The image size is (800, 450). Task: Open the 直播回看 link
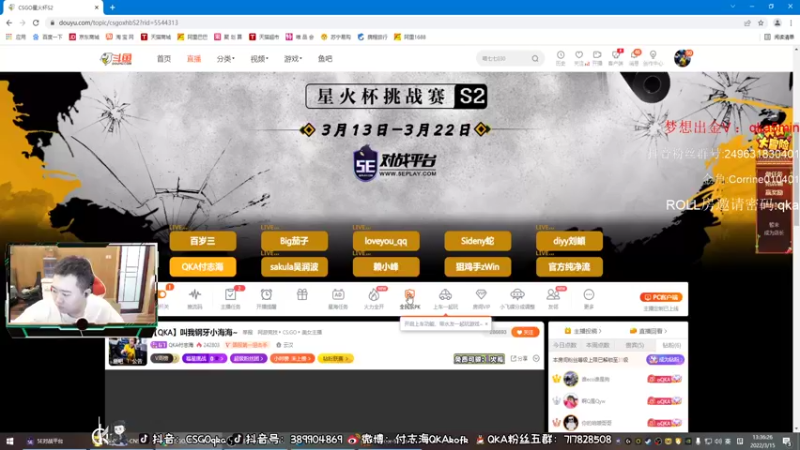point(648,331)
